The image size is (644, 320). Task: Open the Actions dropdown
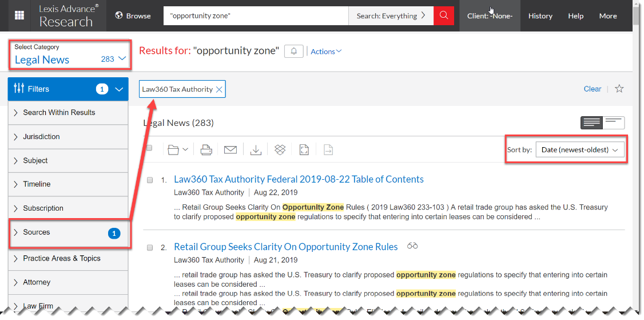tap(326, 52)
